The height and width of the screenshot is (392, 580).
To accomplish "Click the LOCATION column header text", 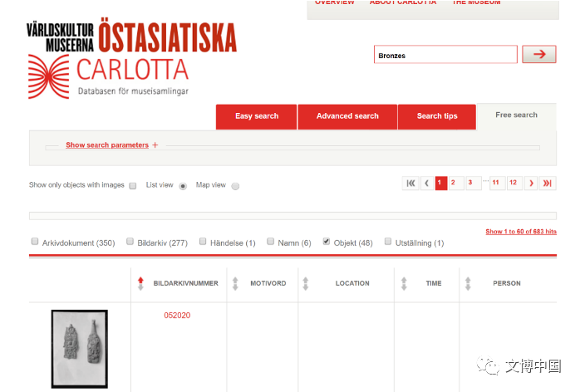I will (352, 284).
